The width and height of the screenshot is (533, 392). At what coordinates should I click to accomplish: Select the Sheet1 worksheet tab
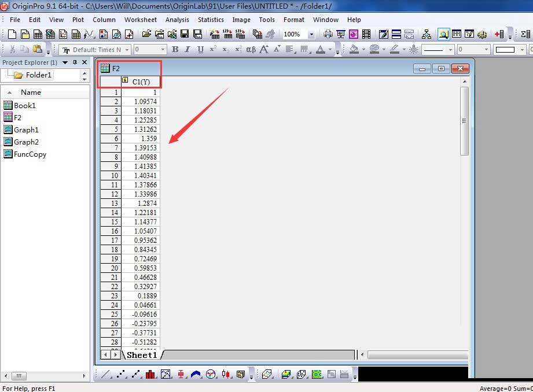pos(142,355)
